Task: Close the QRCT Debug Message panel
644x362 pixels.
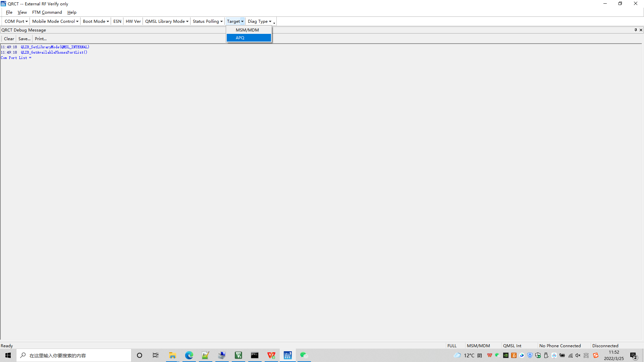Action: click(x=641, y=30)
